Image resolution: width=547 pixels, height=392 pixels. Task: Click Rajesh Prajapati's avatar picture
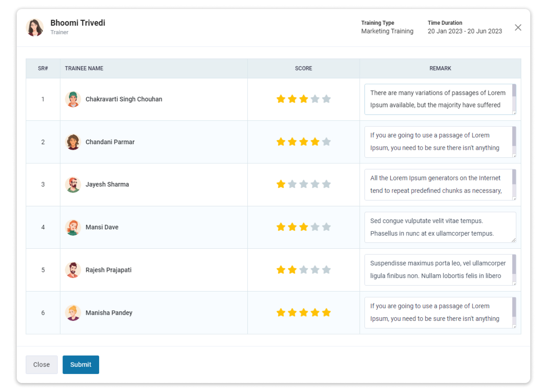tap(73, 269)
